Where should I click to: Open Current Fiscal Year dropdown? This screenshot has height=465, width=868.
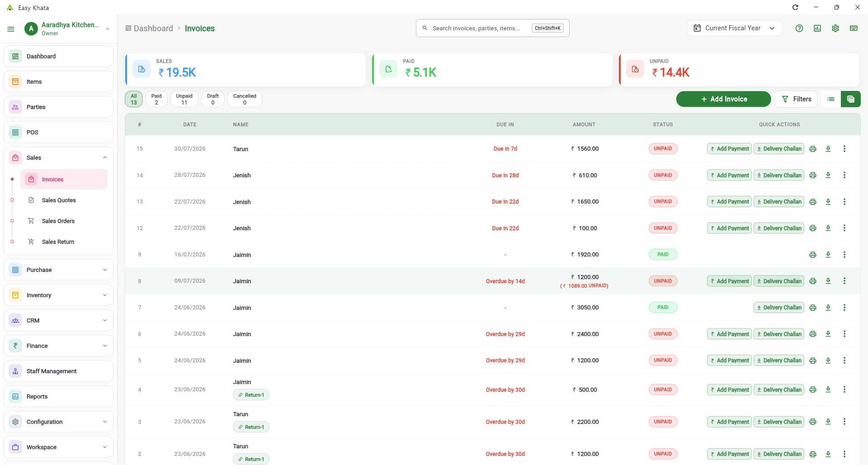click(735, 28)
